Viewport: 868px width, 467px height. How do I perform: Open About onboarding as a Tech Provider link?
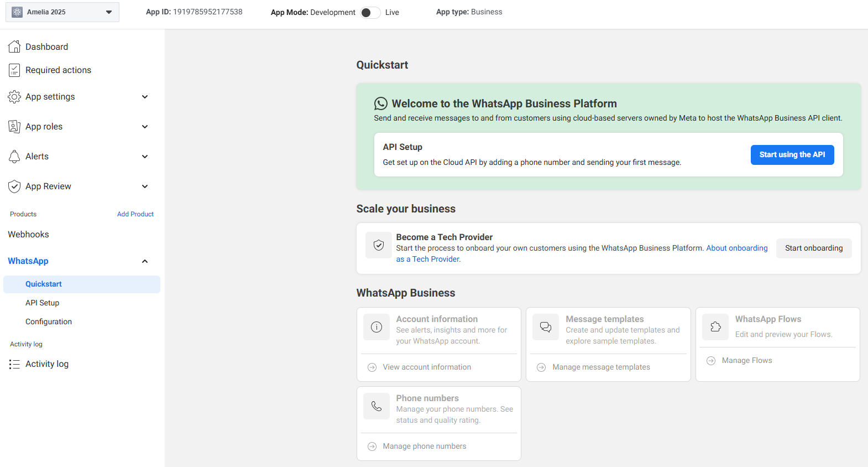point(737,248)
